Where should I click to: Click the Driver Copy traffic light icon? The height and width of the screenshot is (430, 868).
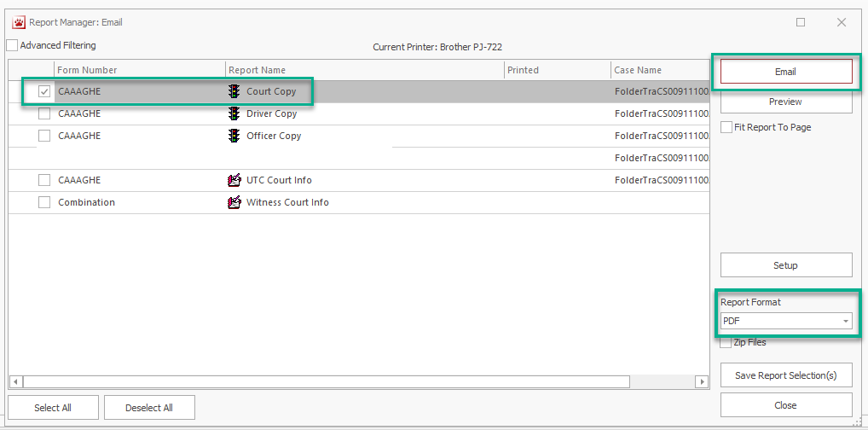click(x=234, y=113)
